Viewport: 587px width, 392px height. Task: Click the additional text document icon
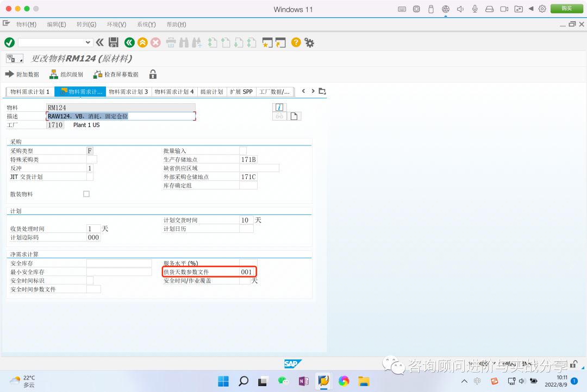(x=294, y=116)
